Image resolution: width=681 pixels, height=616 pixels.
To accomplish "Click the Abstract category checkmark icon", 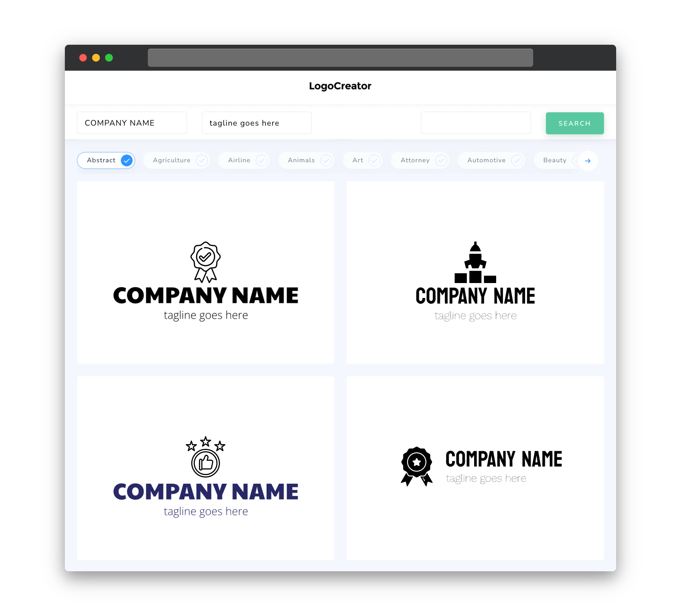I will coord(126,160).
